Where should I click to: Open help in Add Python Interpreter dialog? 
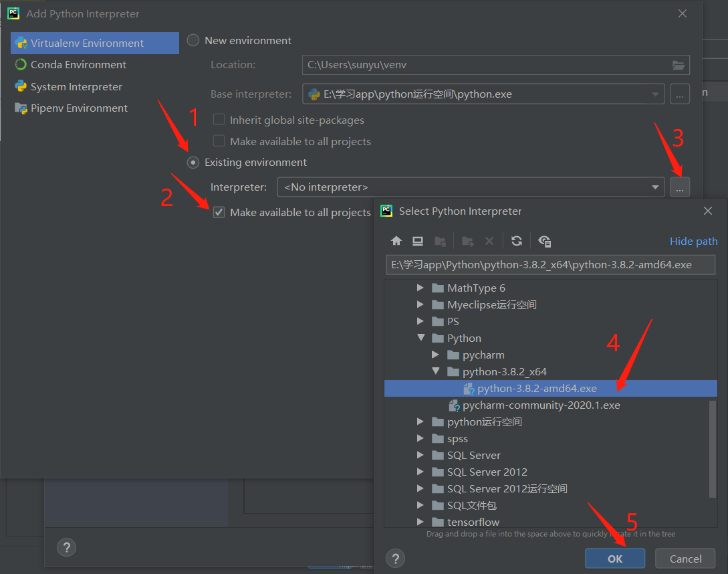(x=66, y=547)
